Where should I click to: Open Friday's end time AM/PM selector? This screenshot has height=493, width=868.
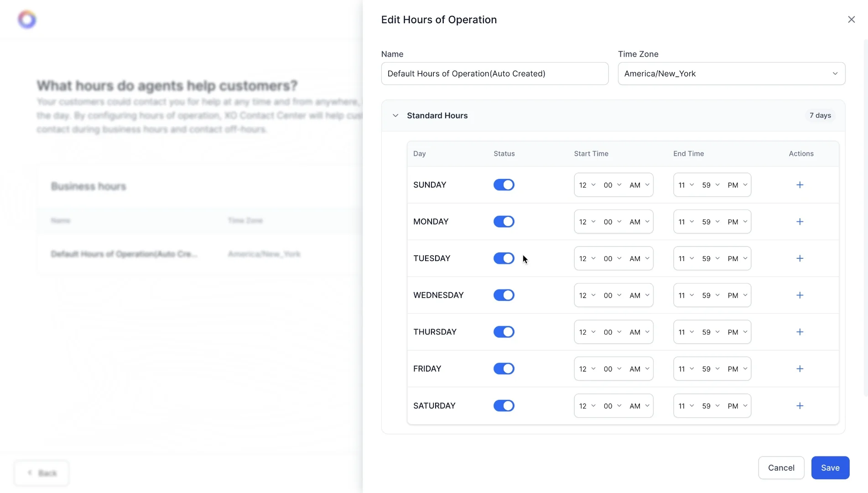(x=736, y=368)
